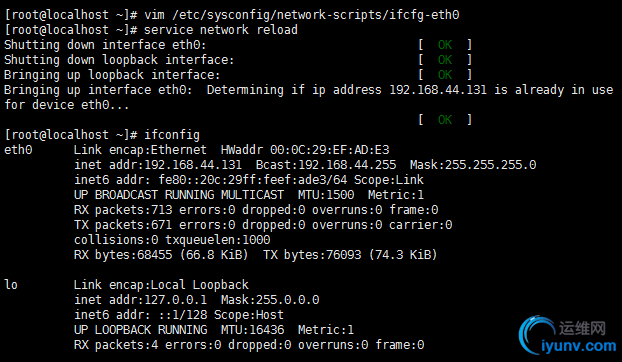Viewport: 622px width, 362px height.
Task: Click the lo interface name in ifconfig output
Action: [11, 285]
